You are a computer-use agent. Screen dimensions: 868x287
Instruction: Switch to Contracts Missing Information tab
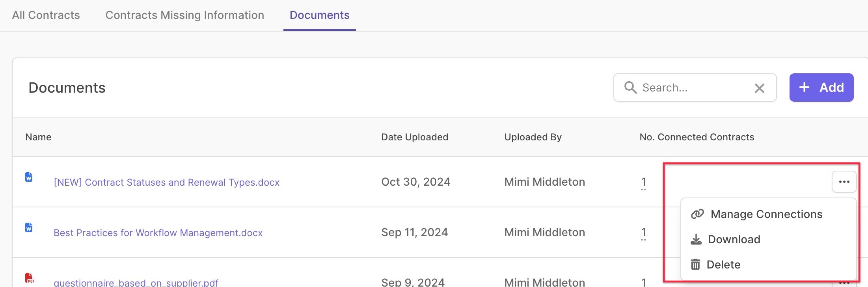coord(184,15)
